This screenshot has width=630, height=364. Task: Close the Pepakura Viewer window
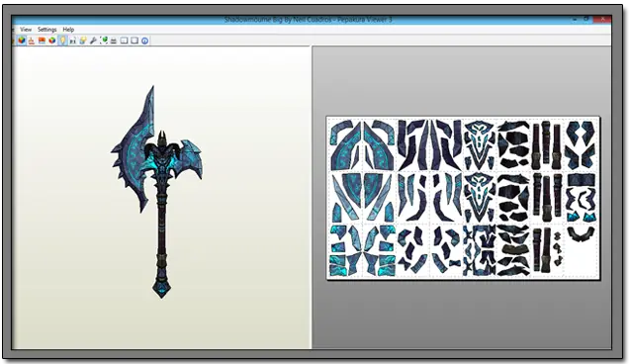(602, 19)
